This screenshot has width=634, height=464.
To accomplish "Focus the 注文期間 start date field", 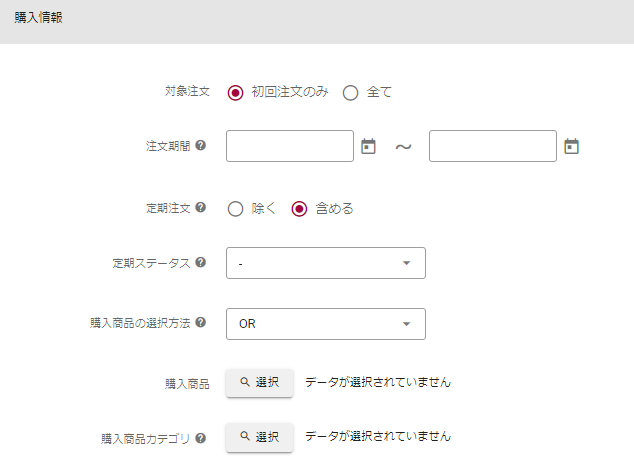I will tap(290, 146).
